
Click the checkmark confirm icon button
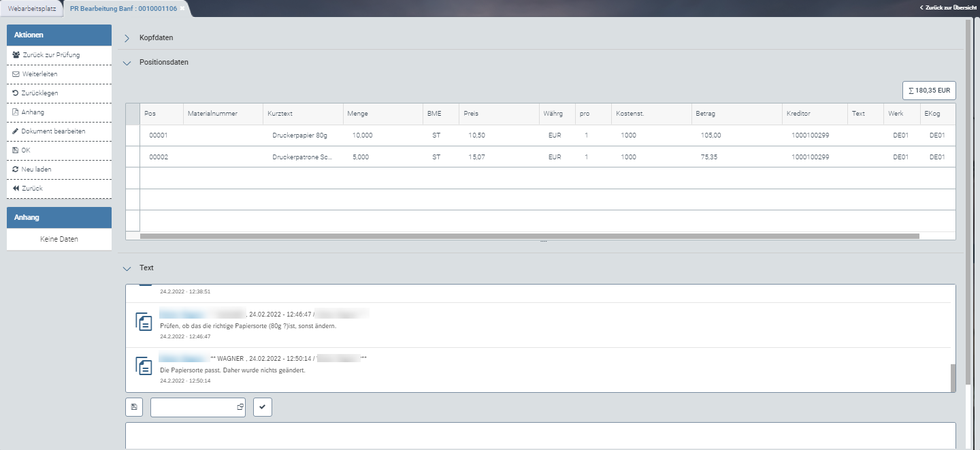263,407
